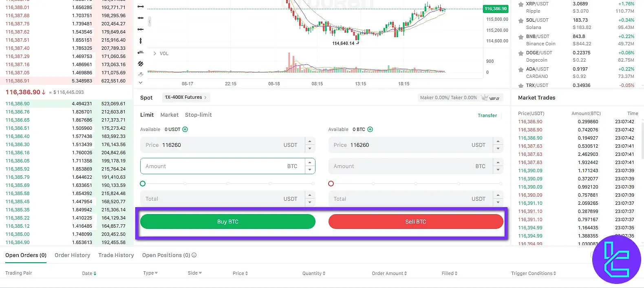The height and width of the screenshot is (288, 644).
Task: Click the deposit plus icon beside Available 0 USDT
Action: 185,129
